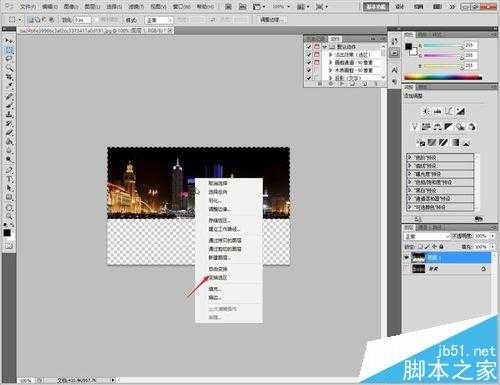
Task: Open the 文件 menu
Action: [x=28, y=7]
